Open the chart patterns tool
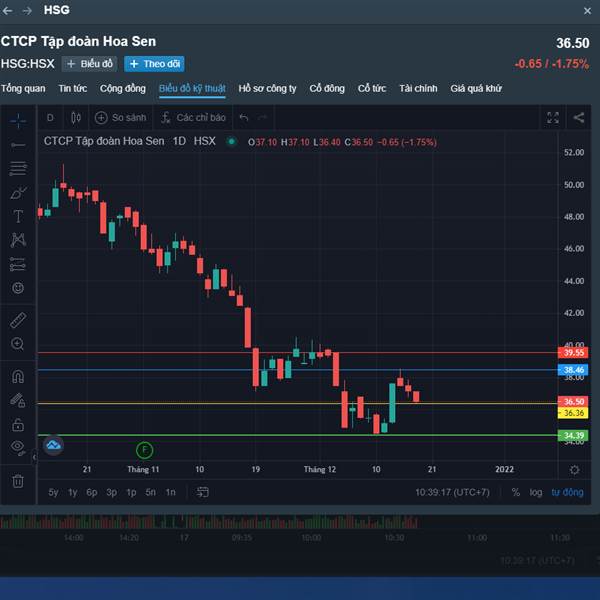 tap(18, 240)
